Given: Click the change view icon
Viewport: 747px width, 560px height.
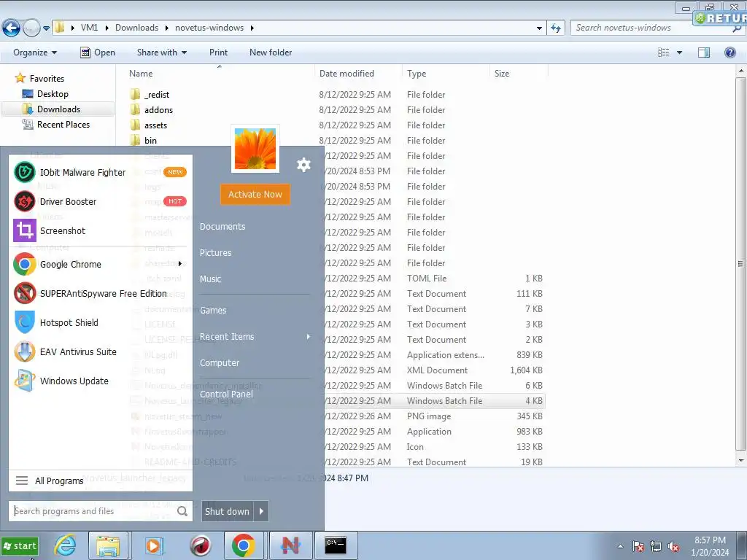Looking at the screenshot, I should [x=664, y=52].
